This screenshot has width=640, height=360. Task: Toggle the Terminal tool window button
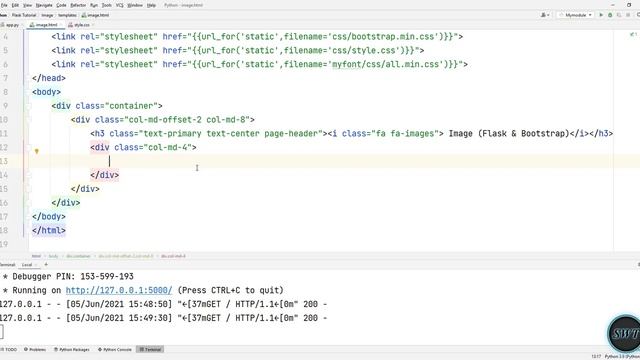pyautogui.click(x=150, y=350)
